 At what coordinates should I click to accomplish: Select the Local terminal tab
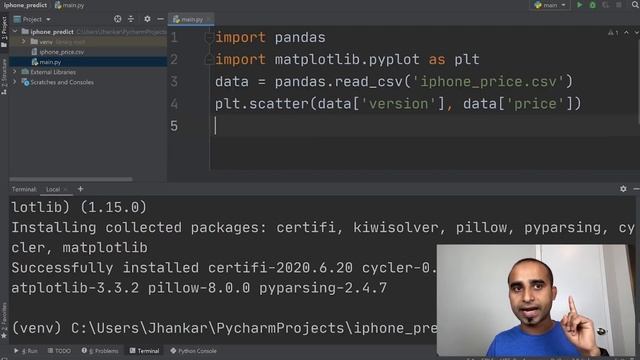pyautogui.click(x=53, y=189)
